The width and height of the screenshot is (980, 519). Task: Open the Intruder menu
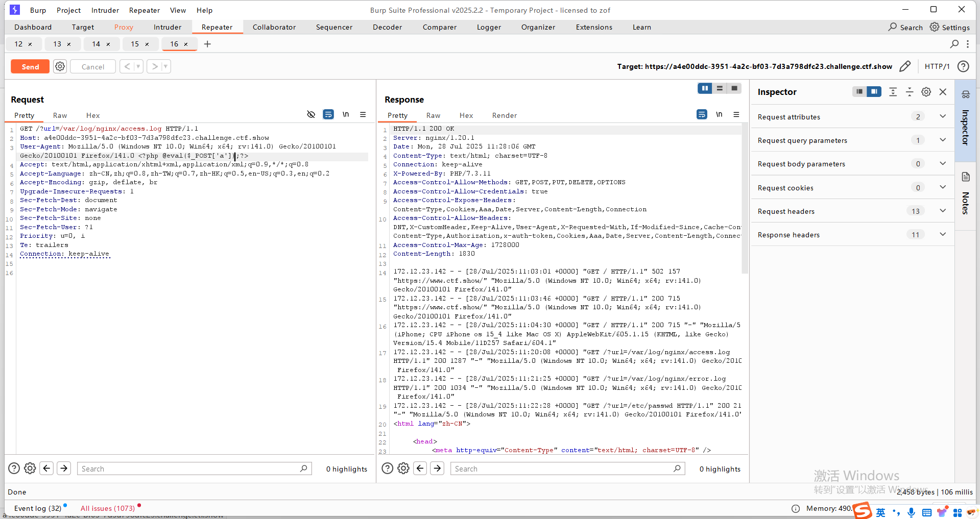coord(105,10)
